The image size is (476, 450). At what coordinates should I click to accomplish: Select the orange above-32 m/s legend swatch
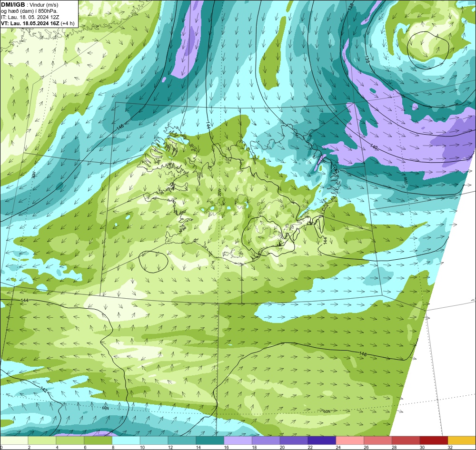462,440
